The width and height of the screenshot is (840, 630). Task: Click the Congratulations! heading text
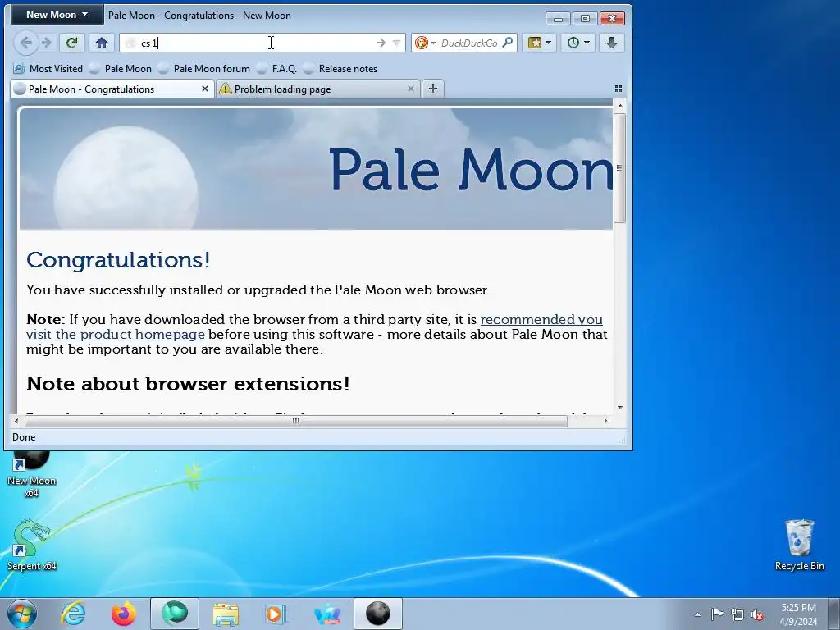pos(118,260)
